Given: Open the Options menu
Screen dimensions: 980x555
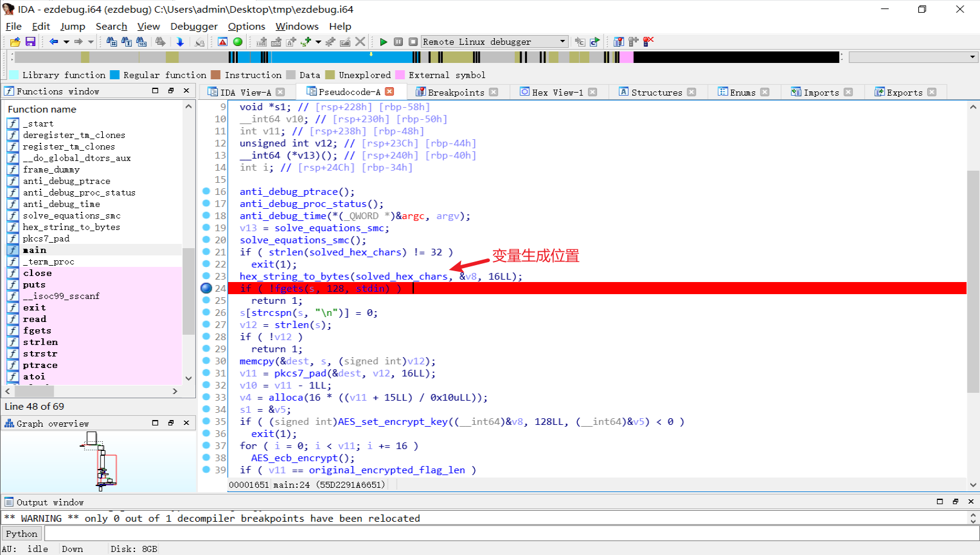Looking at the screenshot, I should [x=246, y=26].
